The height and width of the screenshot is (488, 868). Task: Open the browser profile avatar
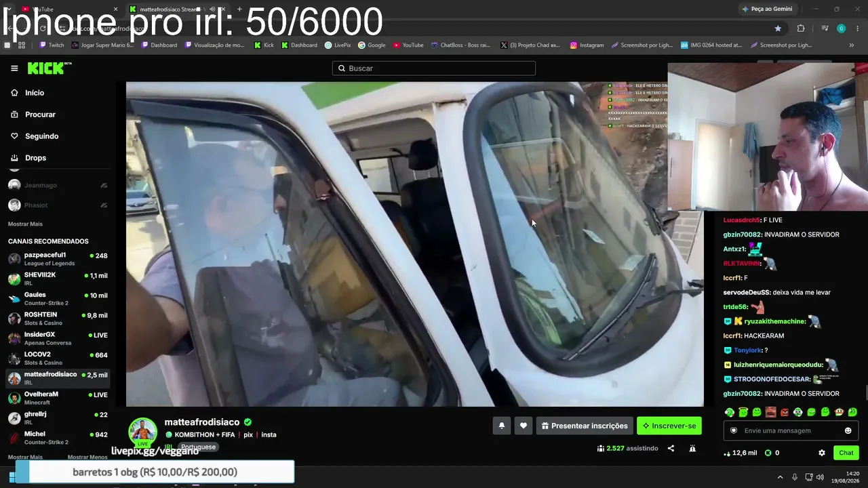tap(841, 28)
